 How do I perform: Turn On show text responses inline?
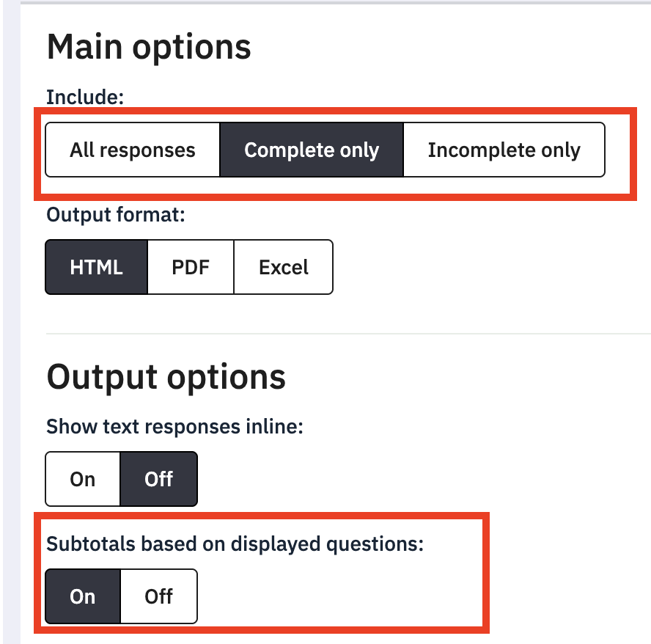click(83, 479)
